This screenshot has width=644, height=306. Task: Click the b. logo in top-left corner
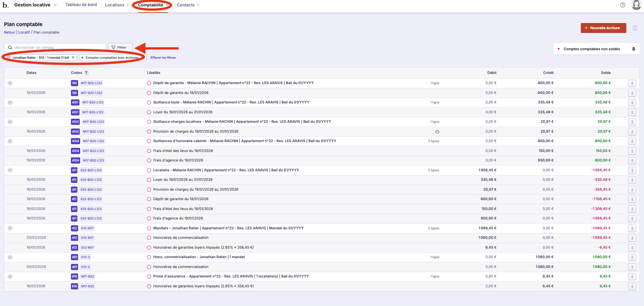(5, 5)
